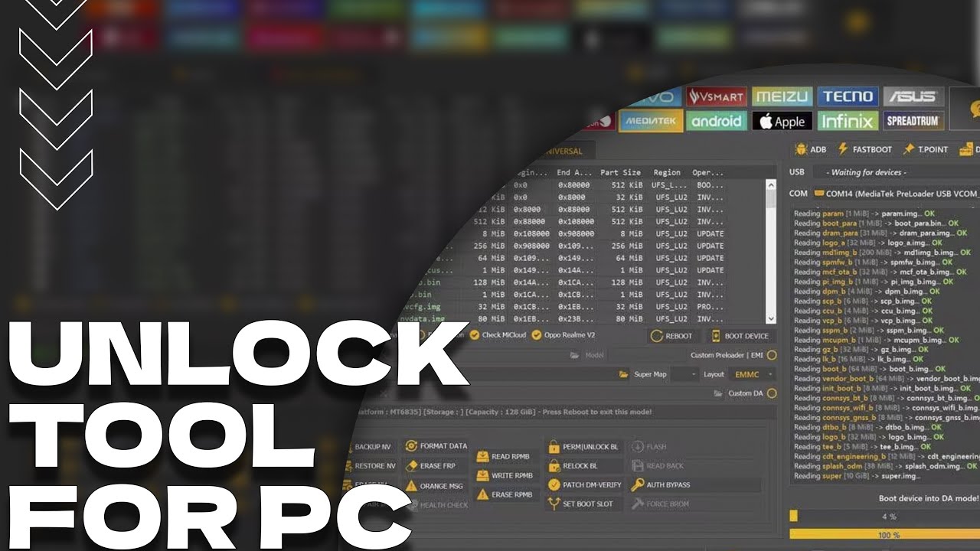Sort by the Part Size column header
The width and height of the screenshot is (980, 551).
coord(621,172)
